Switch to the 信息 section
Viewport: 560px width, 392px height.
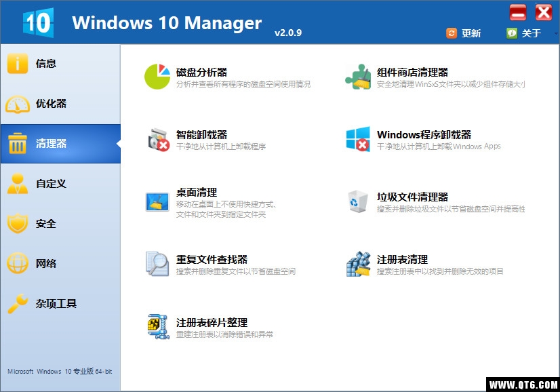[60, 64]
